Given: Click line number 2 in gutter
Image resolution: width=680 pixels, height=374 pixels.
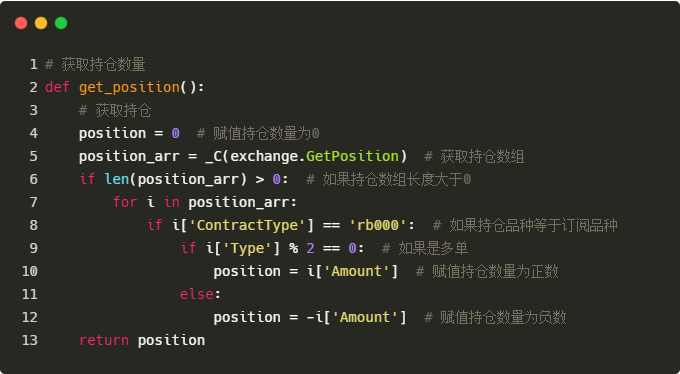Looking at the screenshot, I should (34, 87).
